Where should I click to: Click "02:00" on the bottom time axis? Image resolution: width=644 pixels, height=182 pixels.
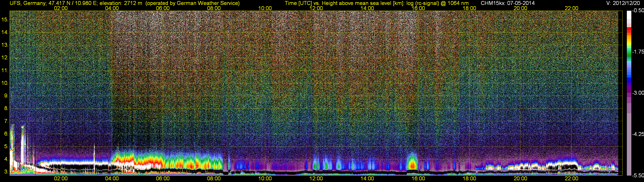tap(61, 179)
